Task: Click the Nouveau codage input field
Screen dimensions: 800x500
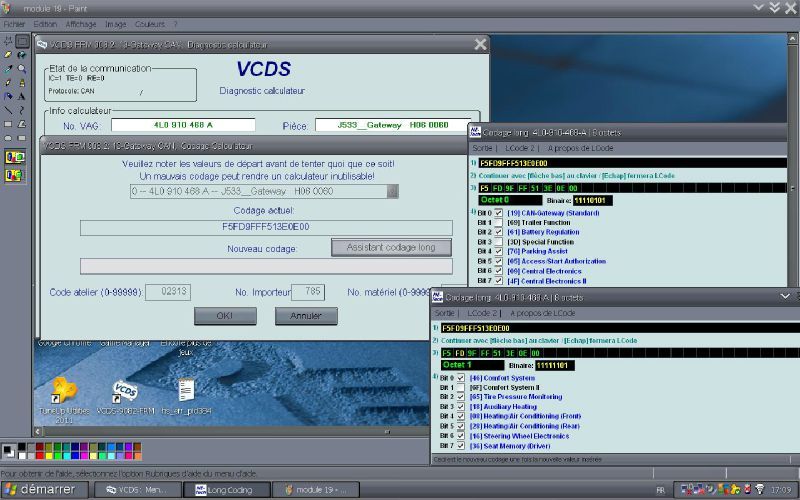Action: click(266, 266)
